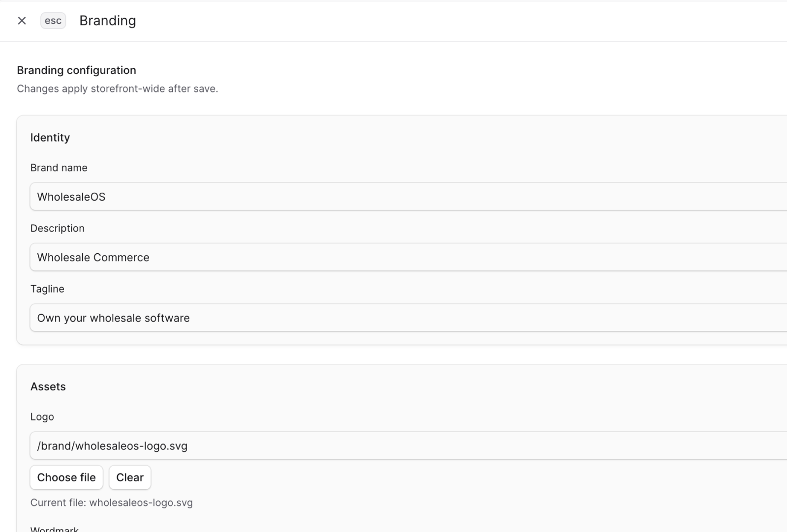Click the Assets section header

(48, 386)
